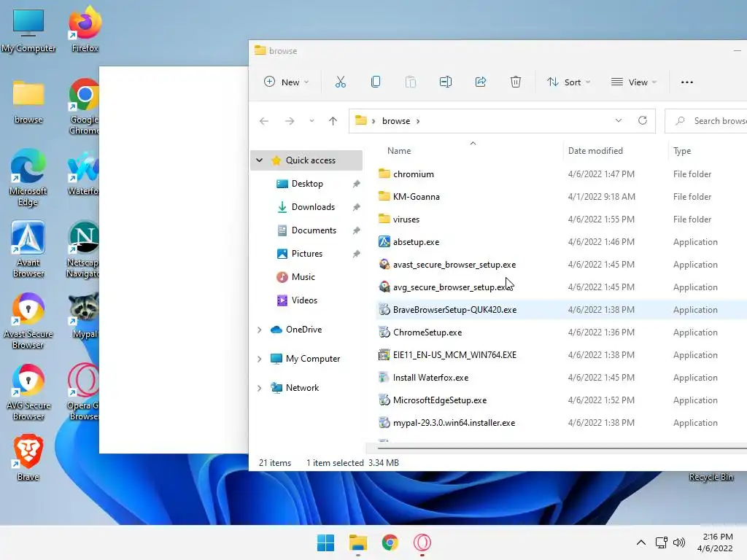The height and width of the screenshot is (560, 747).
Task: Expand address bar history dropdown
Action: (x=619, y=120)
